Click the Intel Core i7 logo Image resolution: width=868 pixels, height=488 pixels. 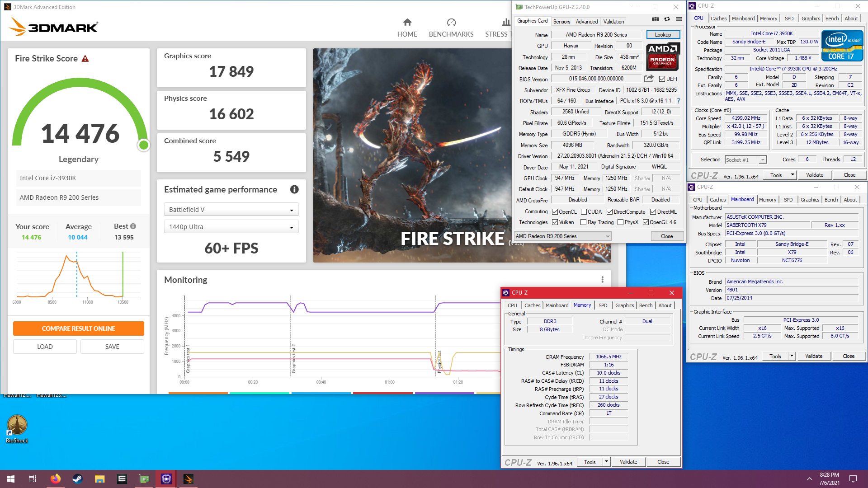[x=842, y=45]
